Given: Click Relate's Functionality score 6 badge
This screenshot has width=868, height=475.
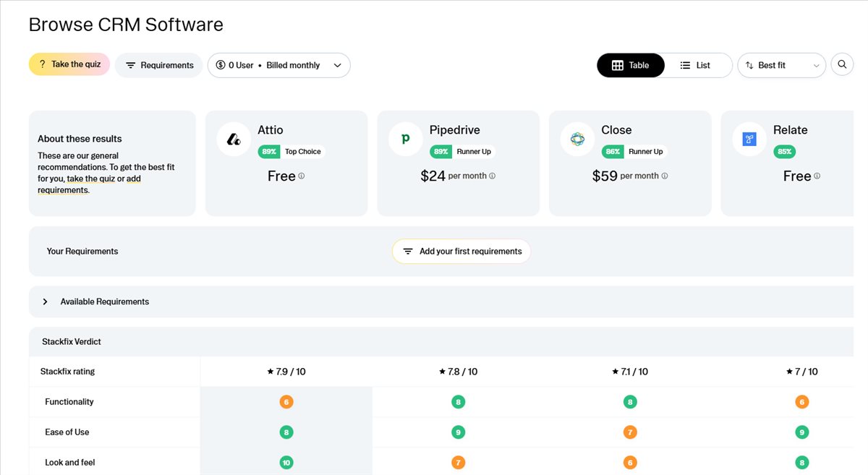Looking at the screenshot, I should coord(801,402).
